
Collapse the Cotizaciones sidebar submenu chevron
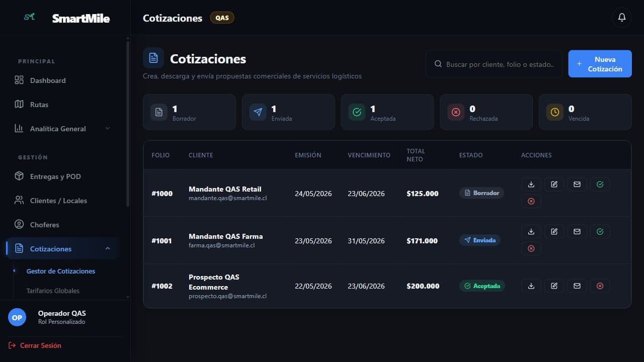[107, 248]
